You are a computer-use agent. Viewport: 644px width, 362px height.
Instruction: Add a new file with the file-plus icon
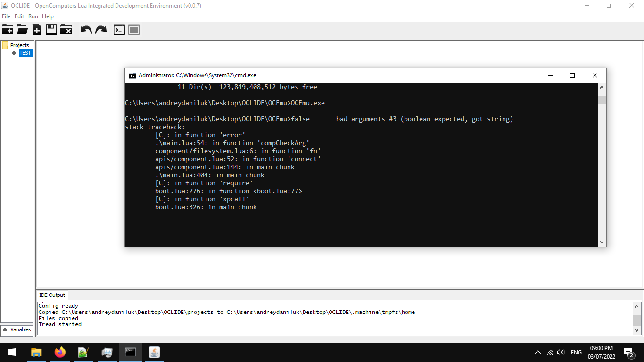coord(37,30)
